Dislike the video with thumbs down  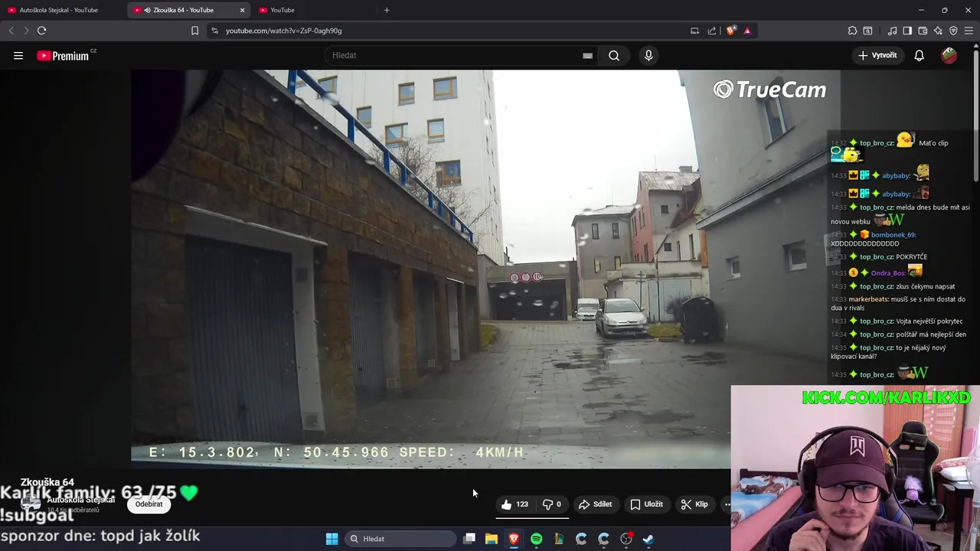(552, 504)
